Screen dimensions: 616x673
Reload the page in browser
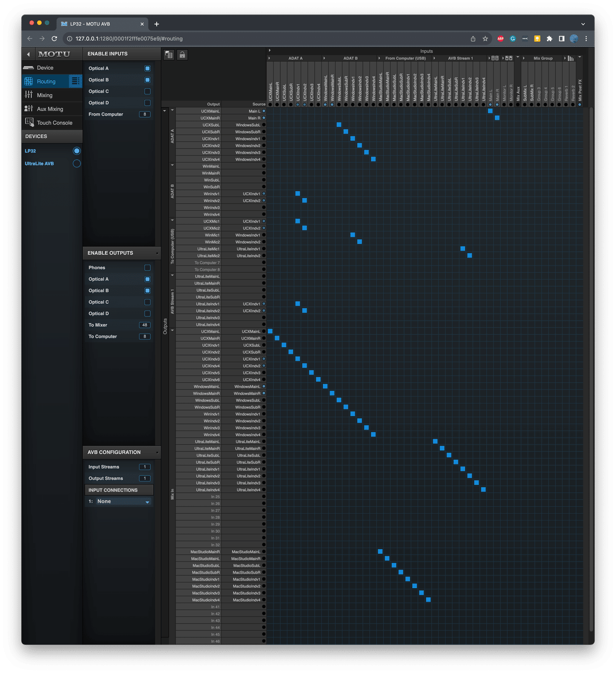(54, 39)
